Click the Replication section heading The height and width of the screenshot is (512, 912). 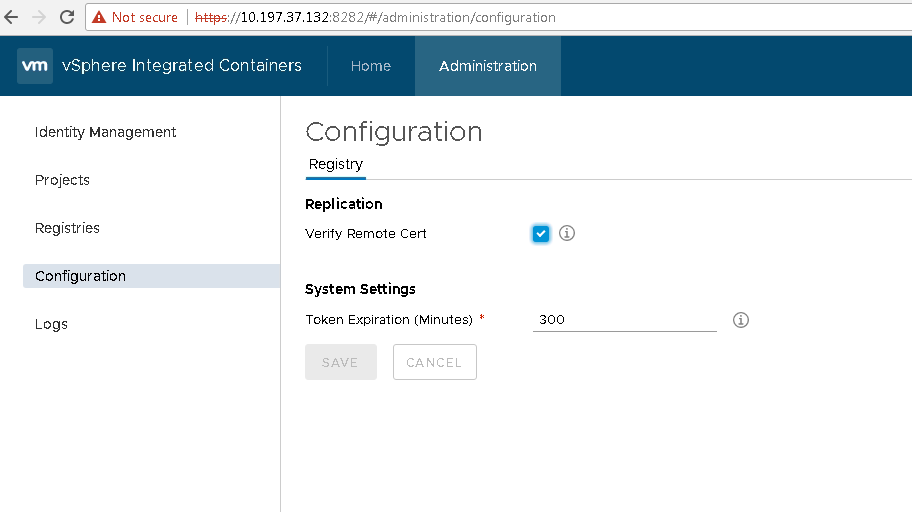tap(344, 204)
